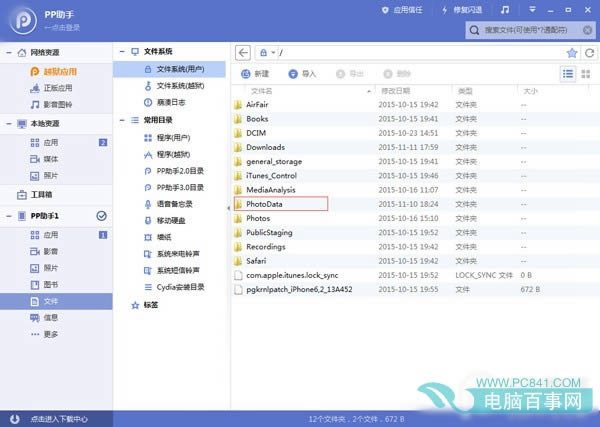Click the search files input field
This screenshot has height=427, width=600.
click(530, 30)
